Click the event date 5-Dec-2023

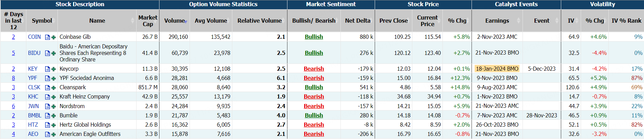tap(542, 69)
